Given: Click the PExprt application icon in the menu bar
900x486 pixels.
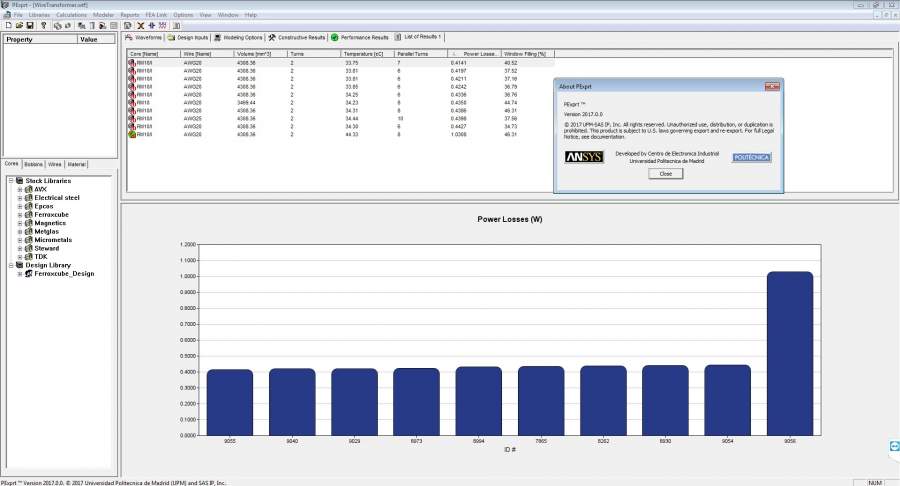Looking at the screenshot, I should coord(7,15).
